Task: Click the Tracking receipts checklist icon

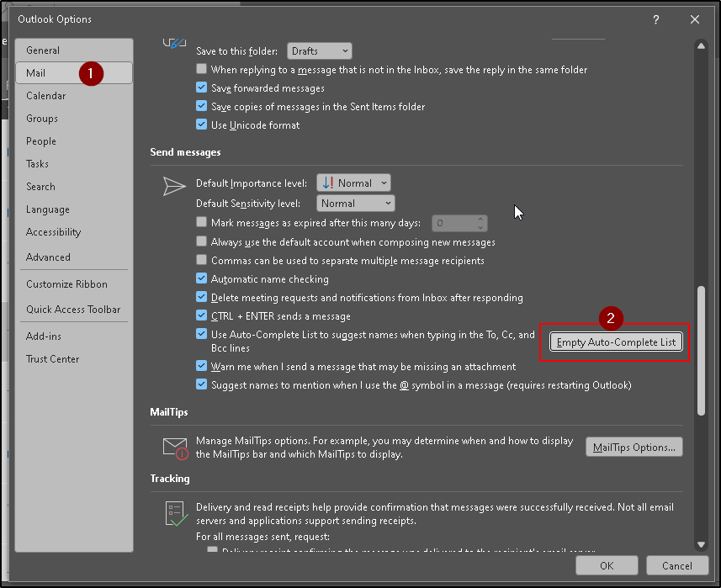Action: 177,513
